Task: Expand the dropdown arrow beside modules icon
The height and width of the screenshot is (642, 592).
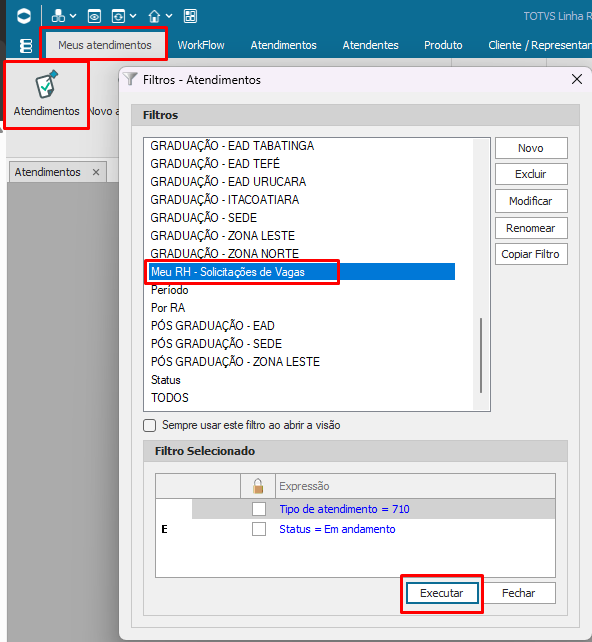Action: (x=73, y=16)
